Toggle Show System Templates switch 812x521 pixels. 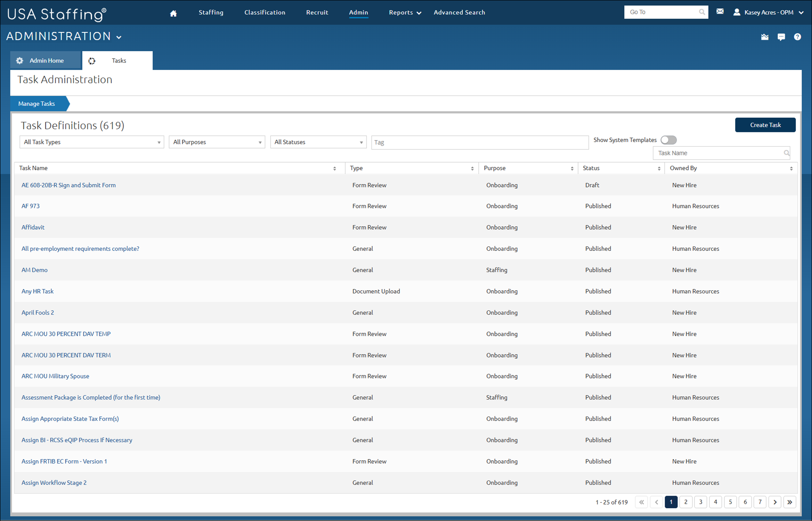[668, 140]
